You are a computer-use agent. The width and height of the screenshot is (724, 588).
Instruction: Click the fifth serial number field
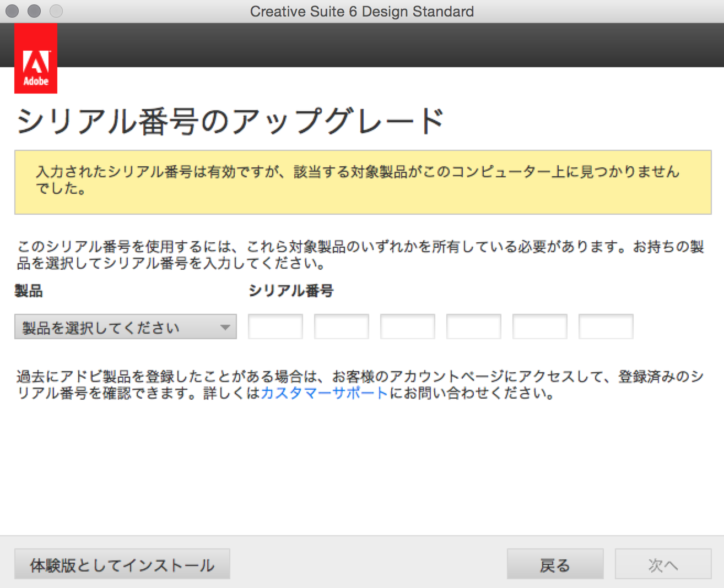540,326
